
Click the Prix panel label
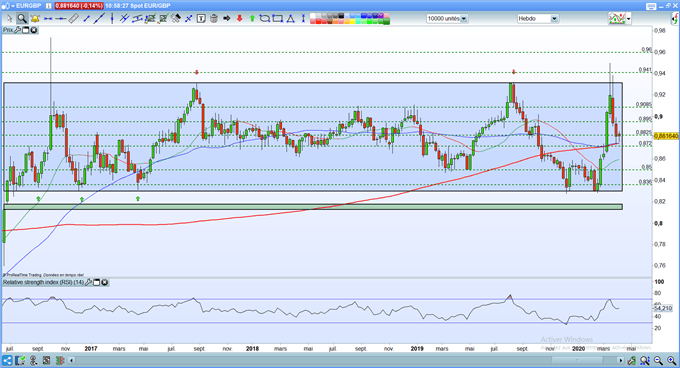tap(8, 30)
